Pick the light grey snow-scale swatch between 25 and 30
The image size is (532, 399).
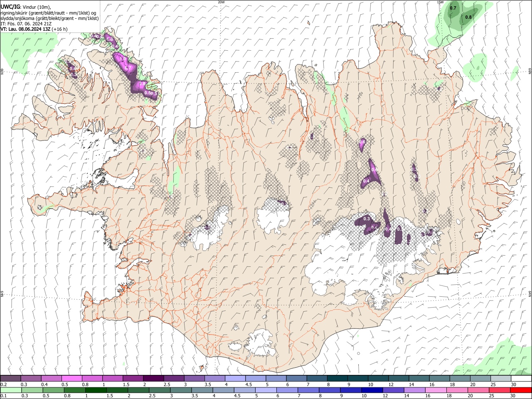tap(501, 378)
